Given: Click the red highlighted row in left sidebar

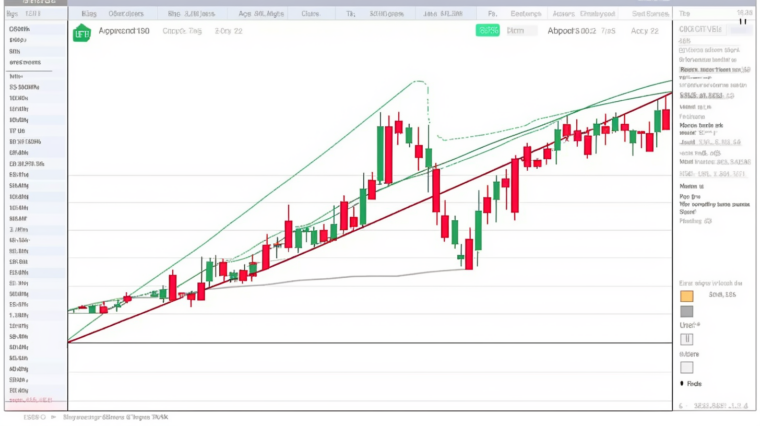Looking at the screenshot, I should 34,405.
